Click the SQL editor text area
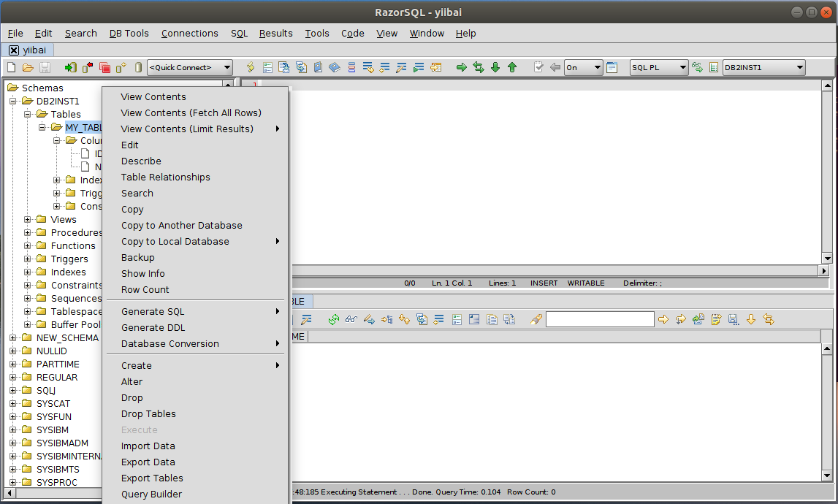 (540, 171)
